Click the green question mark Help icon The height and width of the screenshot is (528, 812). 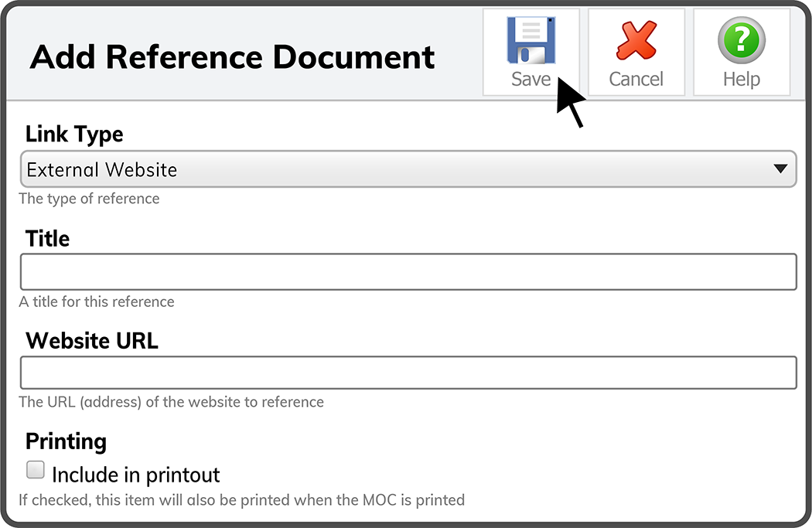point(741,41)
